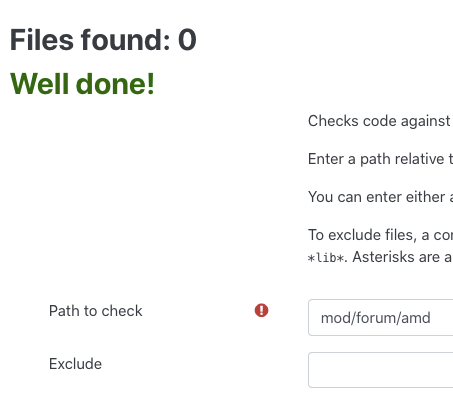Click the 'Checks code against' description line
Viewport: 453px width, 403px height.
380,121
